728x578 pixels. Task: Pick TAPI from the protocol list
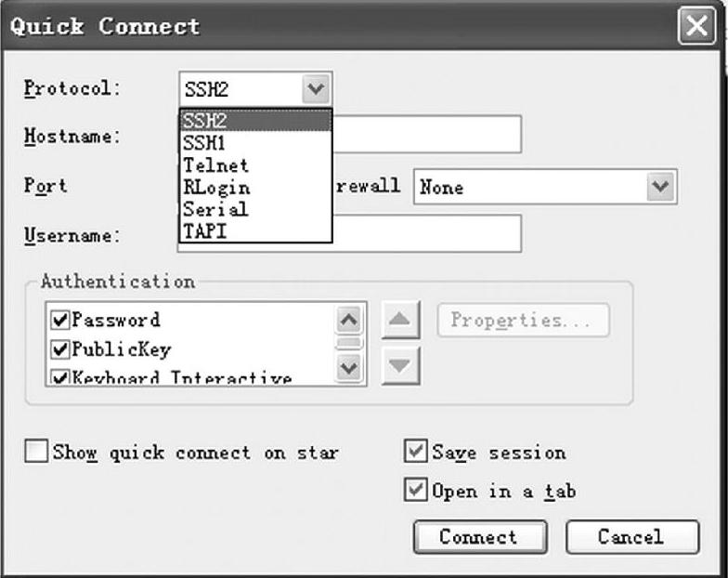coord(255,230)
